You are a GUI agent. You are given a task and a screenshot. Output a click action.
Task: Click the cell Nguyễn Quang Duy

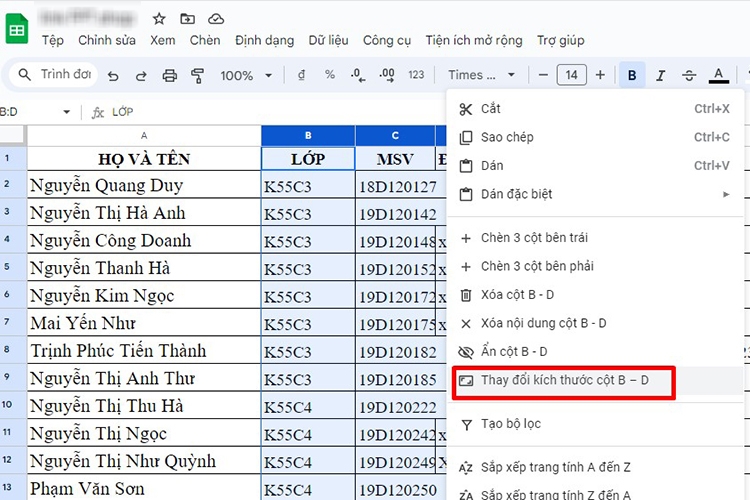pyautogui.click(x=144, y=185)
